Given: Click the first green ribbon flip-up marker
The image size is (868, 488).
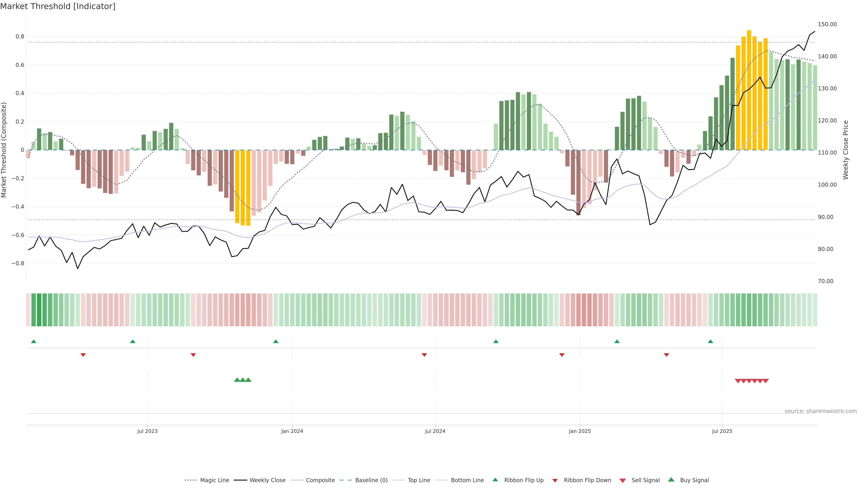Looking at the screenshot, I should pyautogui.click(x=34, y=342).
